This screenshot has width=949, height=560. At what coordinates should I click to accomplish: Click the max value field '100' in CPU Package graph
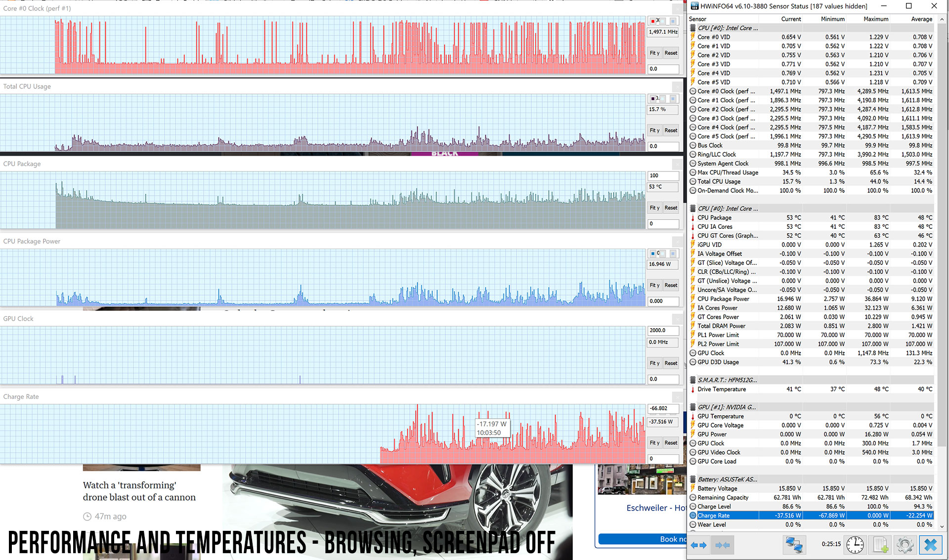coord(663,175)
